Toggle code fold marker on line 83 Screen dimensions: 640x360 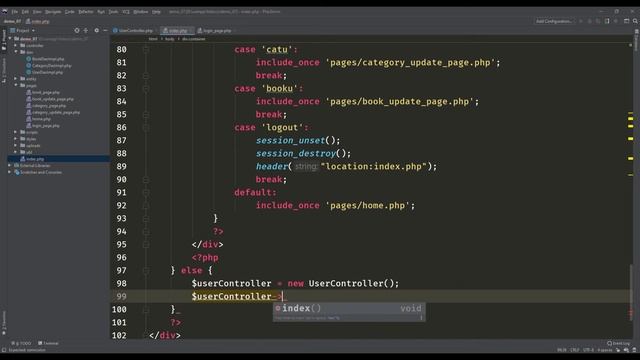click(146, 89)
